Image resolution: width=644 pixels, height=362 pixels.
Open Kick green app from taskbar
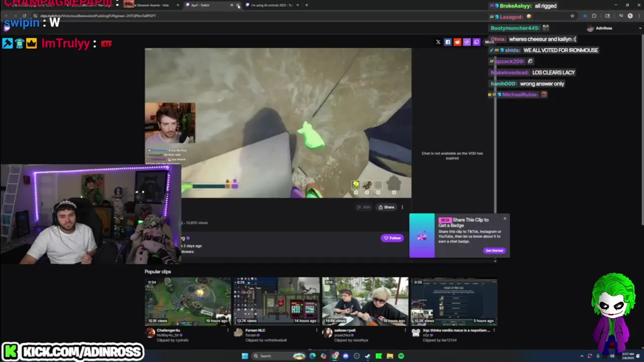[379, 356]
